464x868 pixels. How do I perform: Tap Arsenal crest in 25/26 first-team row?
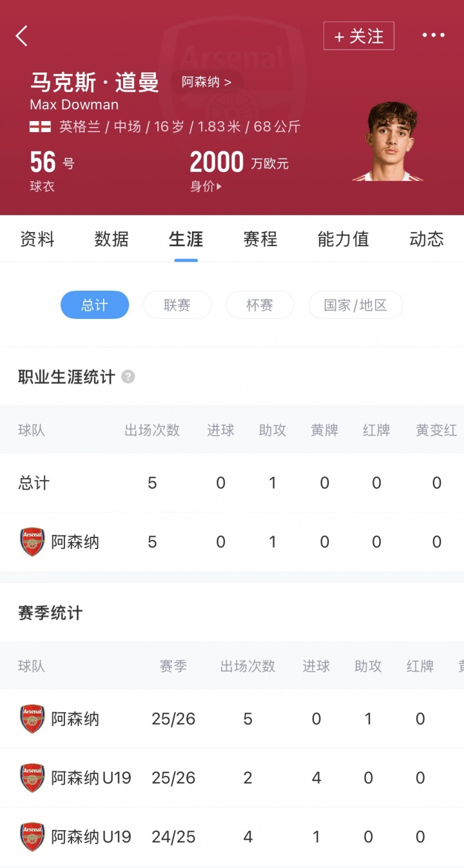tap(32, 719)
